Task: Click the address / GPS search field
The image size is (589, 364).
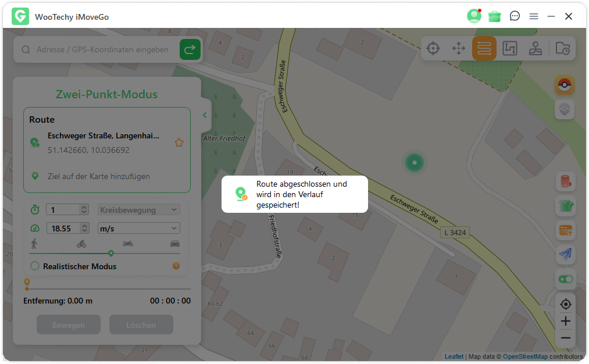Action: (102, 50)
